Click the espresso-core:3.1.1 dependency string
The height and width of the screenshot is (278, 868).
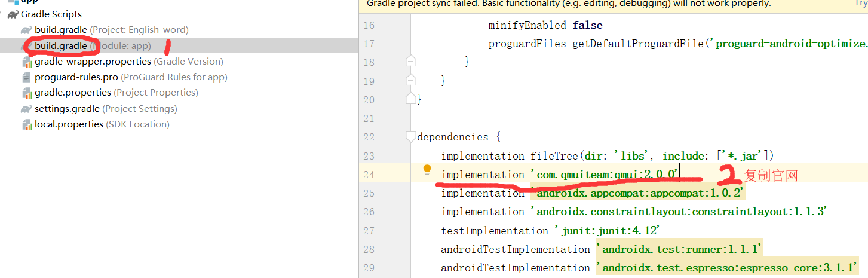point(727,267)
